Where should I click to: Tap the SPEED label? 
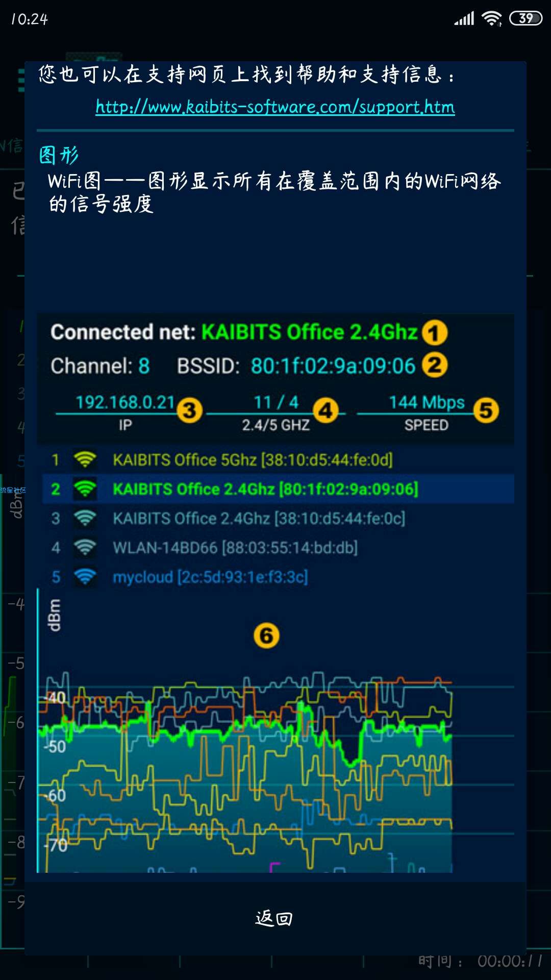(x=427, y=425)
